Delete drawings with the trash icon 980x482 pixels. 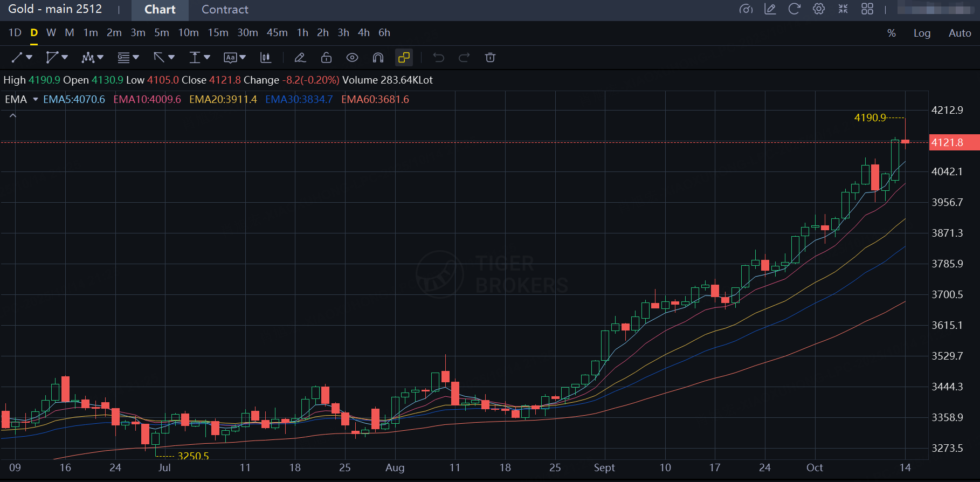pos(490,58)
